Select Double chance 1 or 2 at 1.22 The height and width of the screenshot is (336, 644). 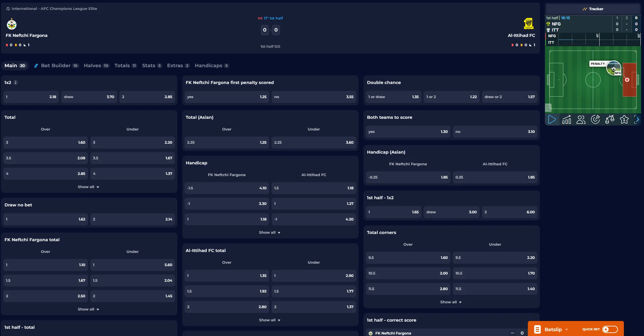[452, 97]
